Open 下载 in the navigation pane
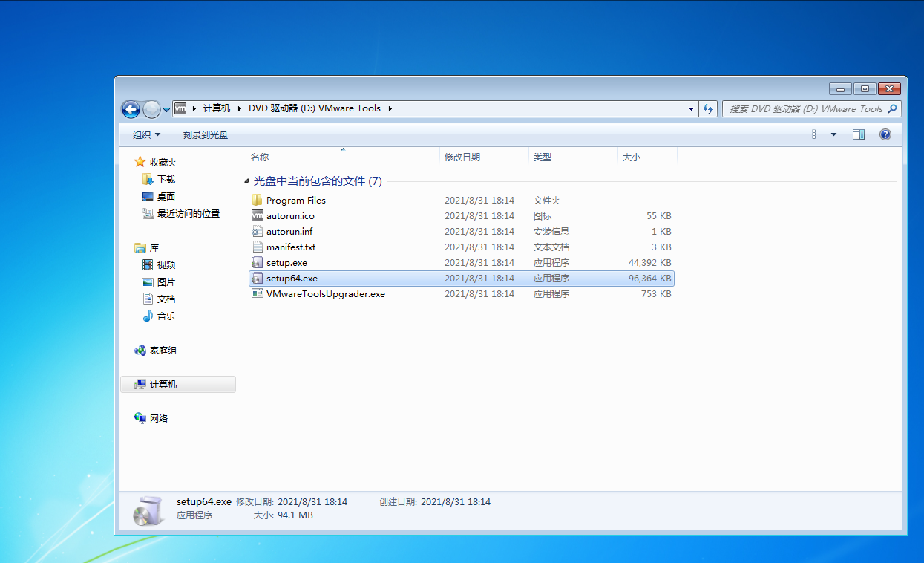Screen dimensions: 924x563 click(x=166, y=179)
